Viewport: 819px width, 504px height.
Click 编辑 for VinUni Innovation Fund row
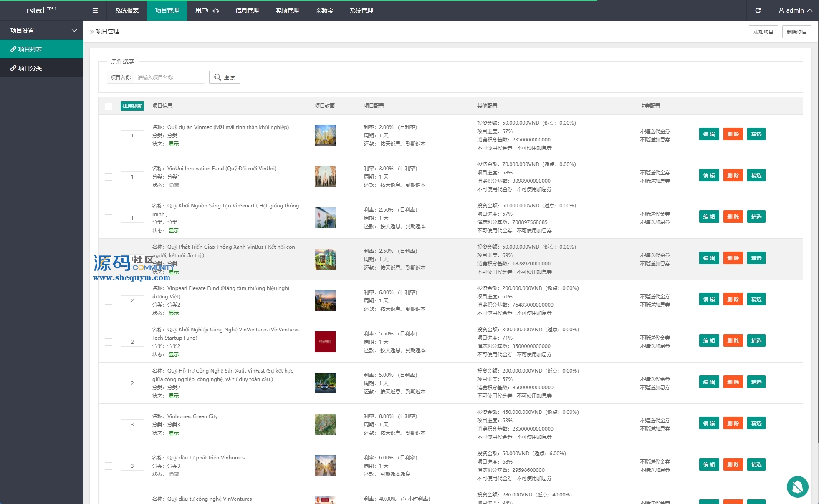coord(709,176)
